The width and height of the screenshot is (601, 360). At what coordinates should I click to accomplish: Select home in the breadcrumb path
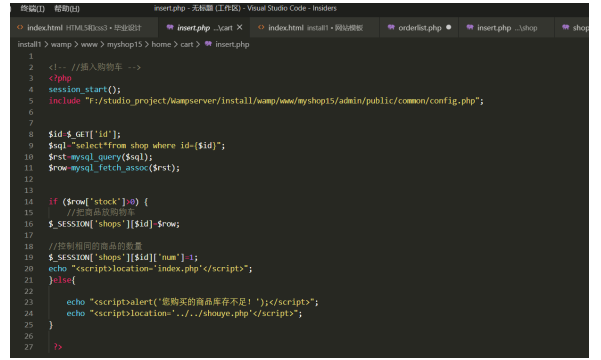pos(161,44)
